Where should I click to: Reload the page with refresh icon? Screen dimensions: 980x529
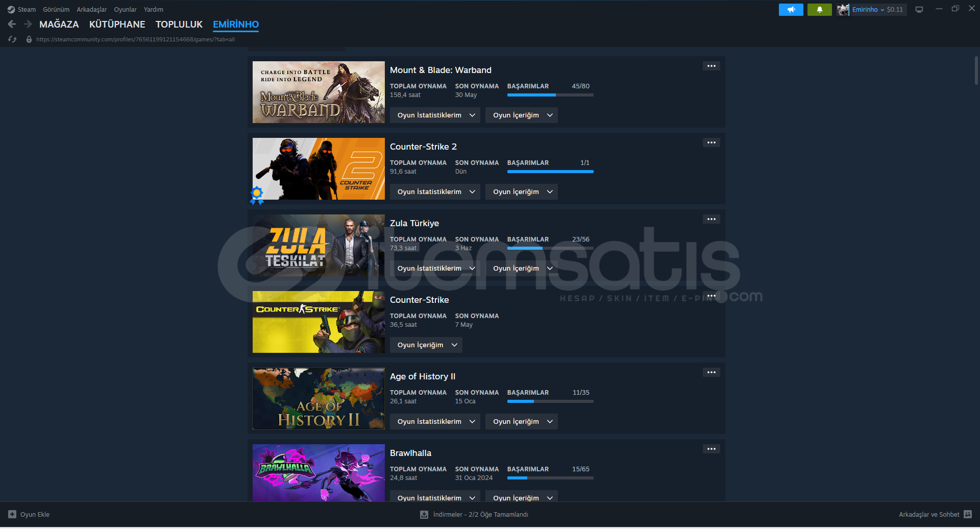[12, 39]
